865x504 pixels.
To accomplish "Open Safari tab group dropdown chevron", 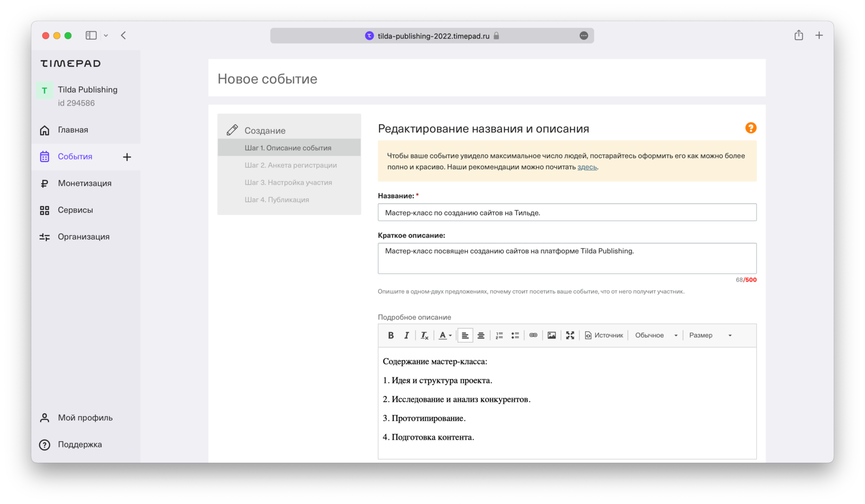I will (106, 36).
